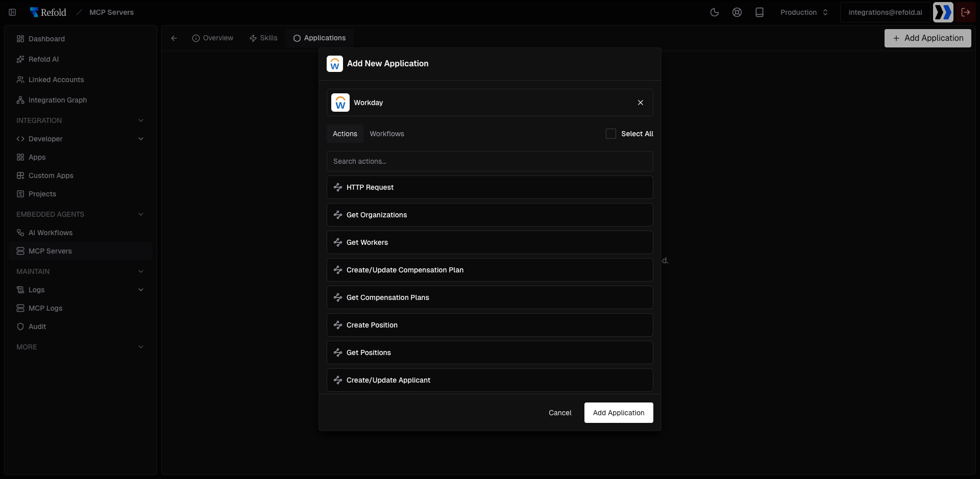The height and width of the screenshot is (479, 980).
Task: Click the Create Position action icon
Action: coord(338,325)
